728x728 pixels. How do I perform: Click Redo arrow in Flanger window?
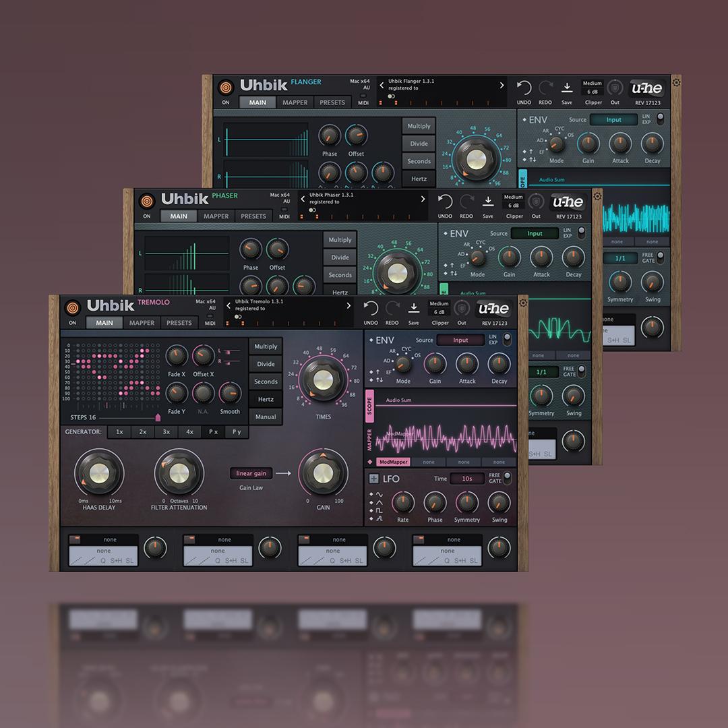point(545,88)
